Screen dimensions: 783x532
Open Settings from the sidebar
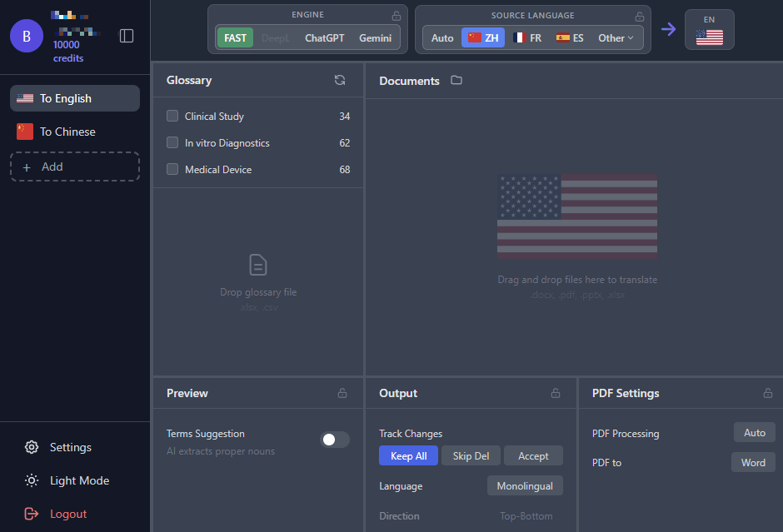click(70, 447)
